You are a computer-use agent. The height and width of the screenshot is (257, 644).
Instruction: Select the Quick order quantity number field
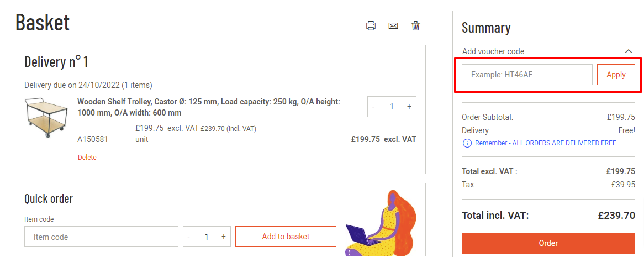pos(207,237)
